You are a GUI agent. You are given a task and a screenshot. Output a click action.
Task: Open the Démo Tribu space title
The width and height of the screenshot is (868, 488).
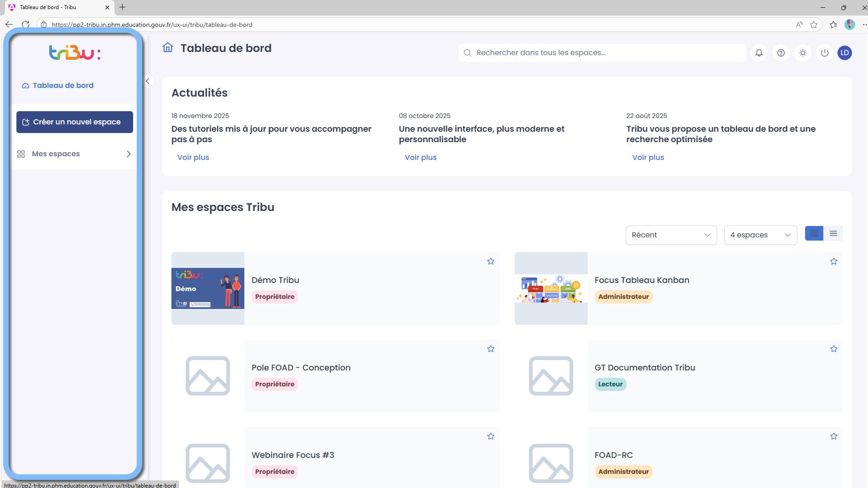(x=275, y=280)
